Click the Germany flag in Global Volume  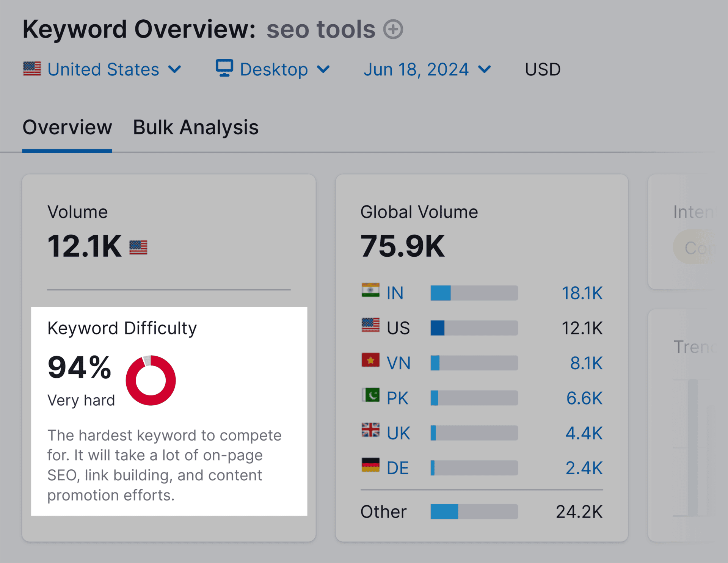coord(370,467)
